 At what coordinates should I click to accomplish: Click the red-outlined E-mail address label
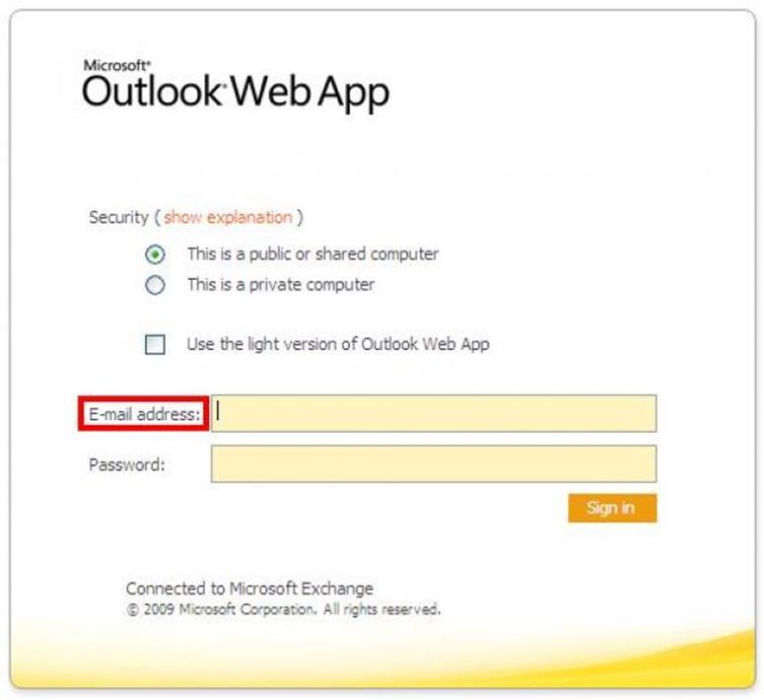coord(144,414)
